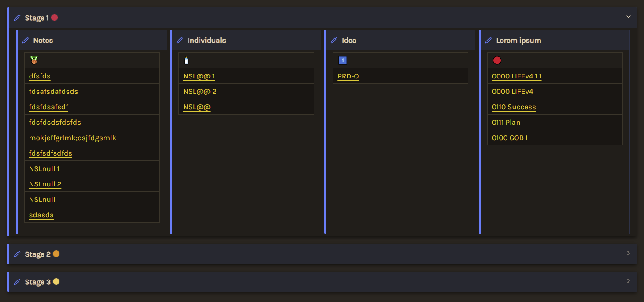644x302 pixels.
Task: Open the 0111 Plan link
Action: pos(506,123)
